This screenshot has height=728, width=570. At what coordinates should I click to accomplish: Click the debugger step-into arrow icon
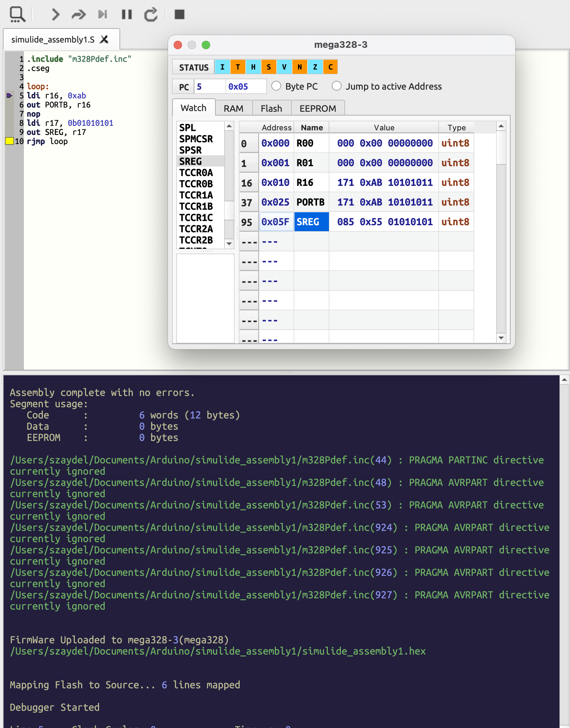[55, 14]
